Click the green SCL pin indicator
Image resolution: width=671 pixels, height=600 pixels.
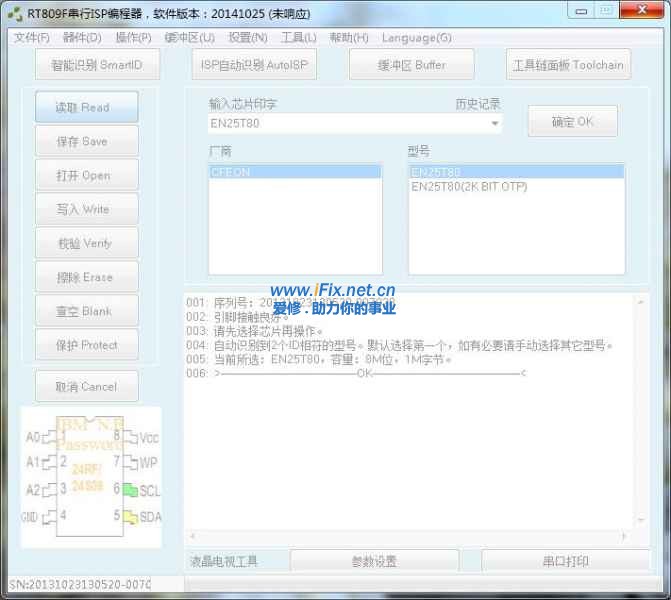[x=130, y=490]
